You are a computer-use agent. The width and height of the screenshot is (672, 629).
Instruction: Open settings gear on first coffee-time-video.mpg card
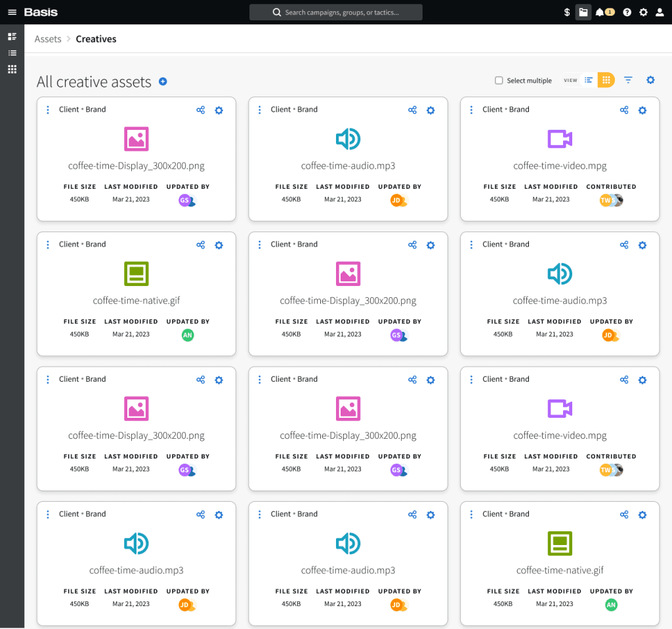point(642,110)
